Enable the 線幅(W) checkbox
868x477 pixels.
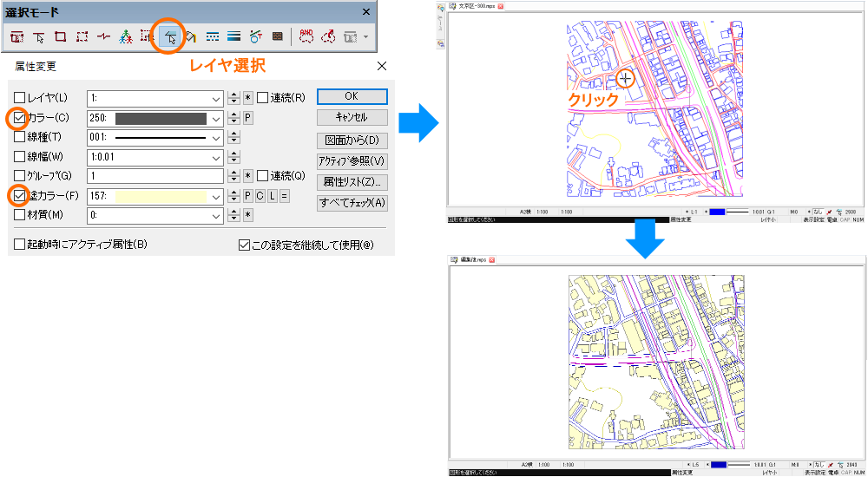(19, 157)
